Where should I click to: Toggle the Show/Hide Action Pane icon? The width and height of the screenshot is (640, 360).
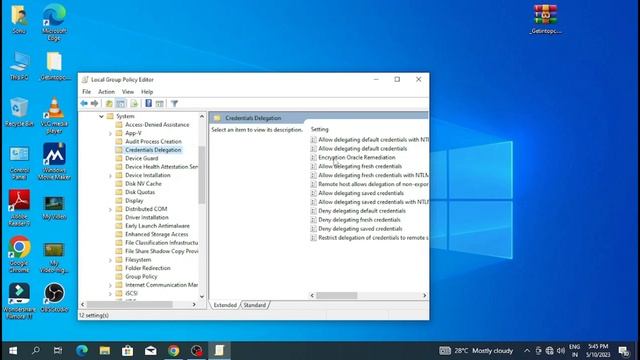[x=160, y=104]
